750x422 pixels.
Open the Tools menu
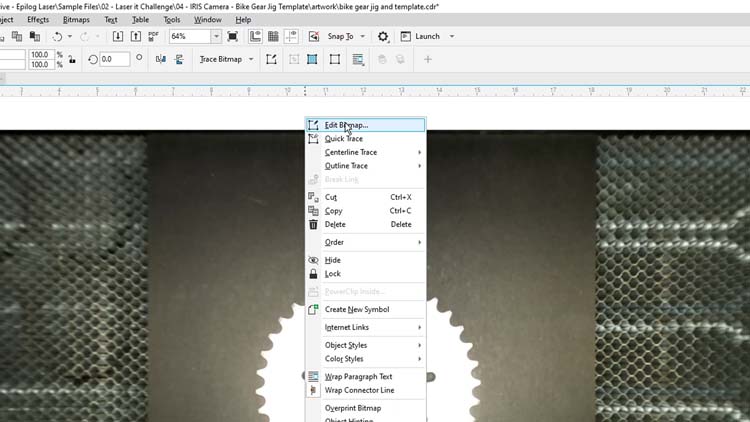(x=172, y=20)
